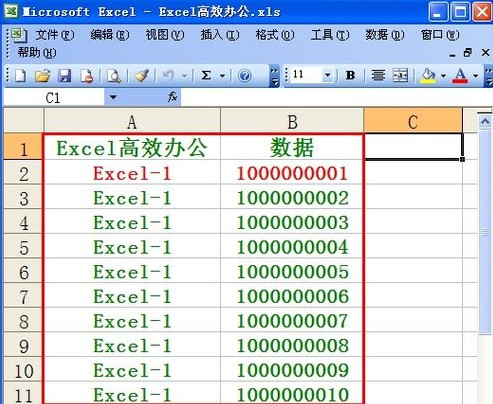Screen dimensions: 493x404
Task: Click the New blank workbook icon
Action: coord(20,76)
